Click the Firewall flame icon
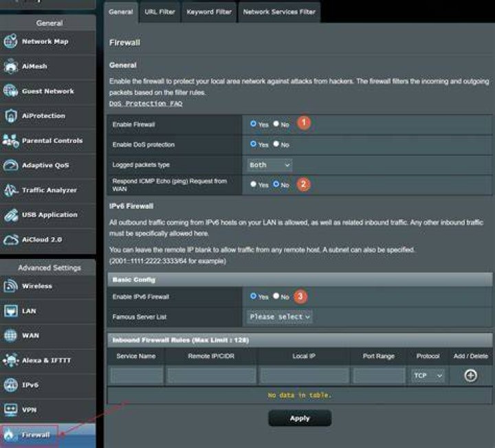 10,435
